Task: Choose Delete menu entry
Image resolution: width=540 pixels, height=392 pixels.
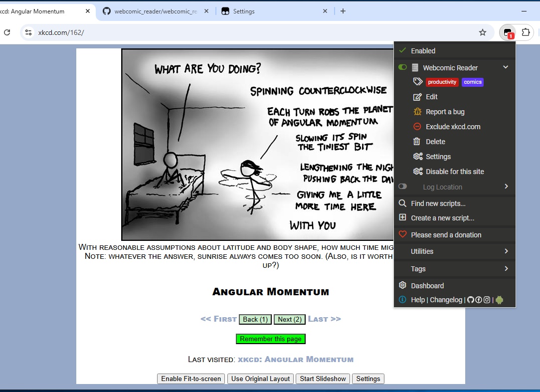Action: tap(435, 142)
